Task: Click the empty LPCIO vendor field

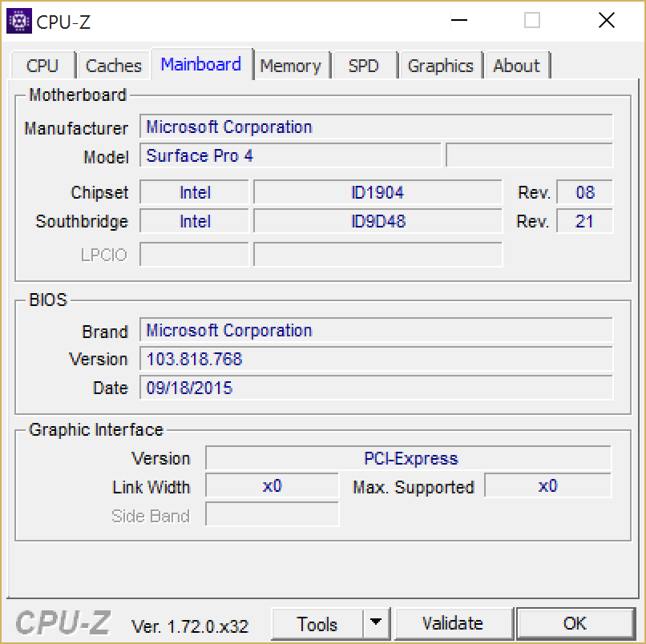Action: click(195, 254)
